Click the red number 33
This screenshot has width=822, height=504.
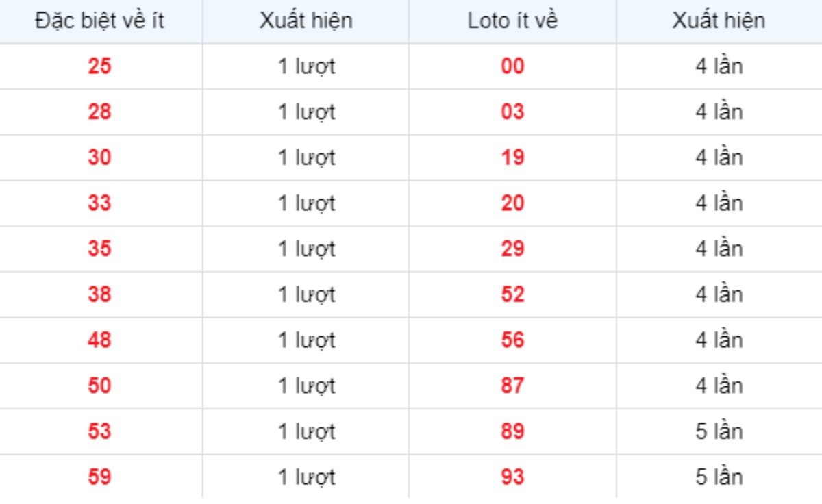pos(99,204)
